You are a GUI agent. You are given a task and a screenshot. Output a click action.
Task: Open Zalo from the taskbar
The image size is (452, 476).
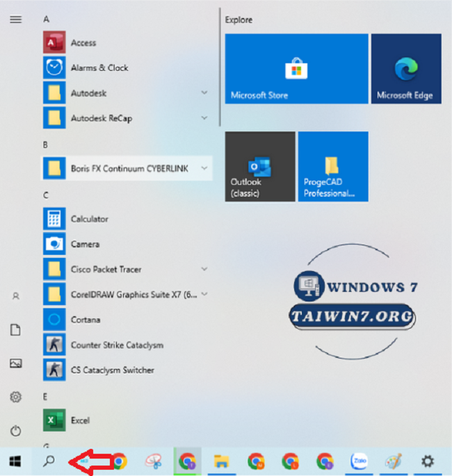point(360,461)
